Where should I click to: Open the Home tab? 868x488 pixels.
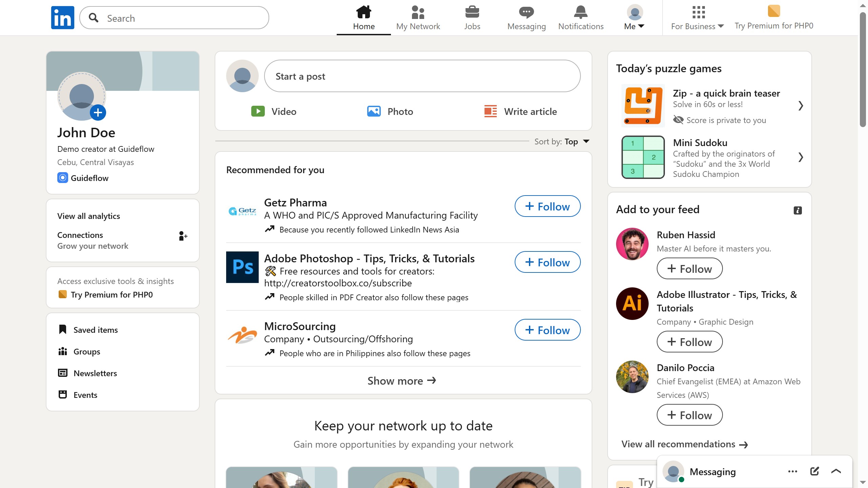[363, 18]
